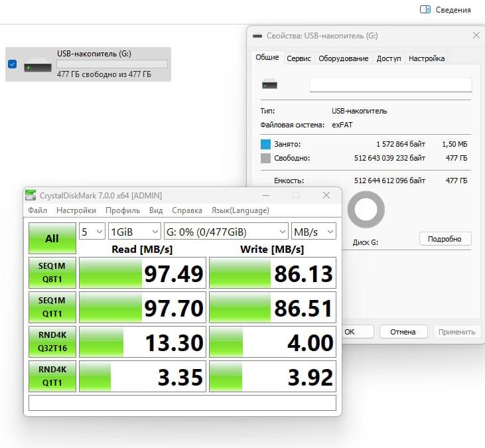Screen dimensions: 485x448
Task: Click OK in the Properties dialog
Action: pyautogui.click(x=357, y=332)
